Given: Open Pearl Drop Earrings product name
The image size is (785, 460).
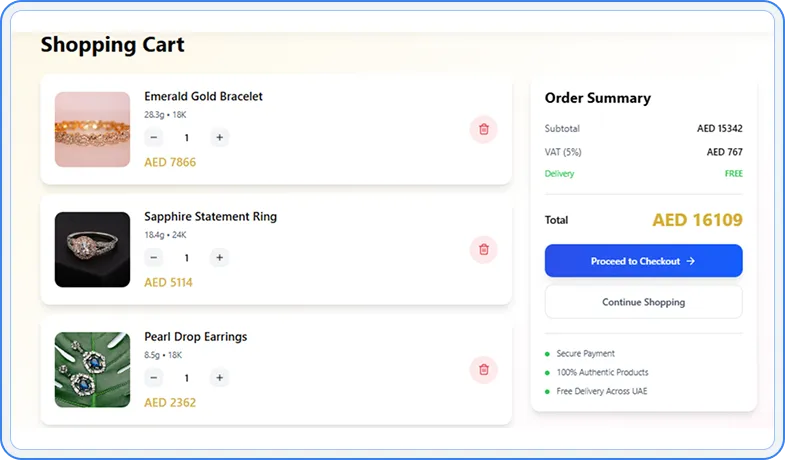Looking at the screenshot, I should 195,337.
